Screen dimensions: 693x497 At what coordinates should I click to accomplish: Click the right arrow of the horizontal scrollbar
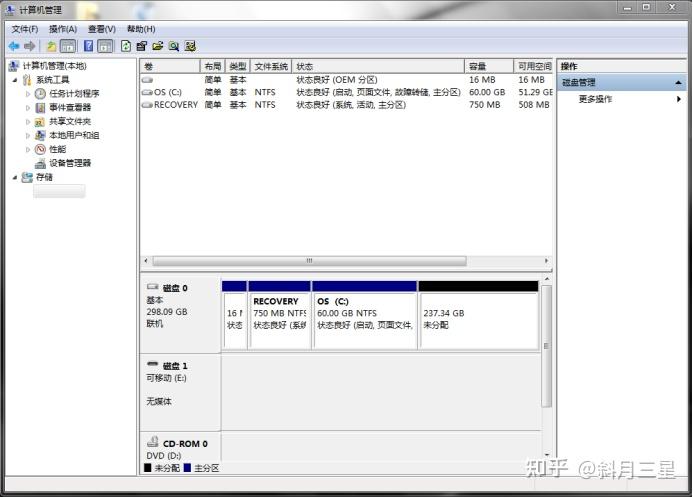tap(546, 261)
